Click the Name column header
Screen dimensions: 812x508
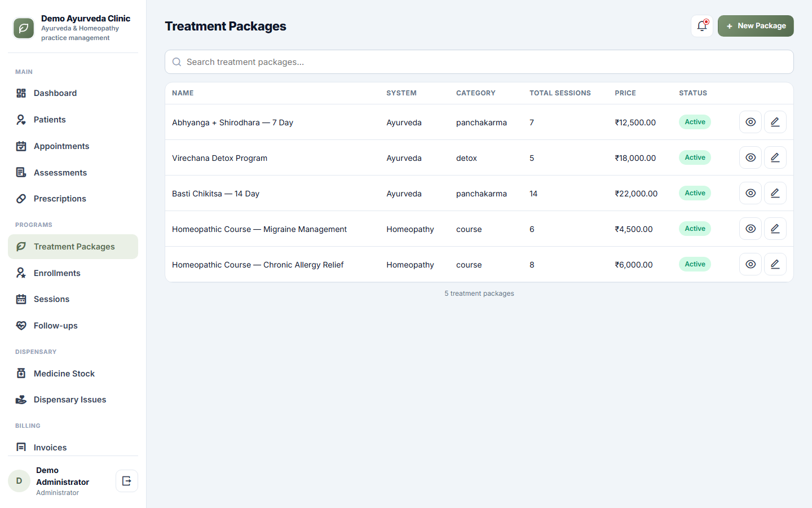[183, 93]
